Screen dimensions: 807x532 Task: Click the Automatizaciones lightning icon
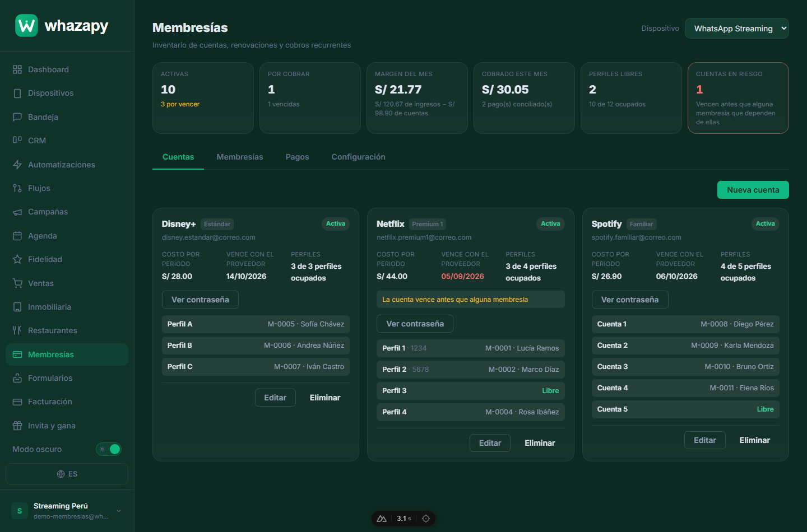click(x=17, y=165)
